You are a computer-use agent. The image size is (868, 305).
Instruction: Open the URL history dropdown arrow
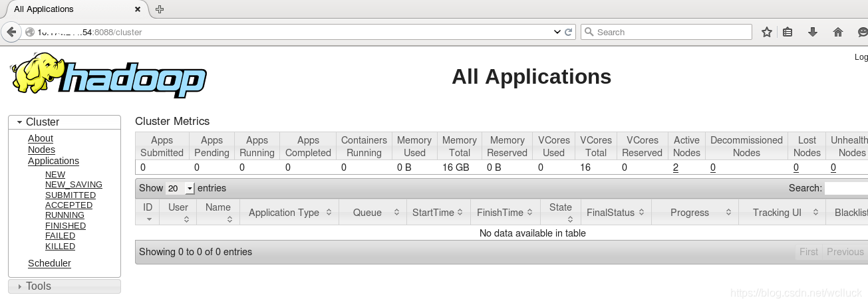557,32
